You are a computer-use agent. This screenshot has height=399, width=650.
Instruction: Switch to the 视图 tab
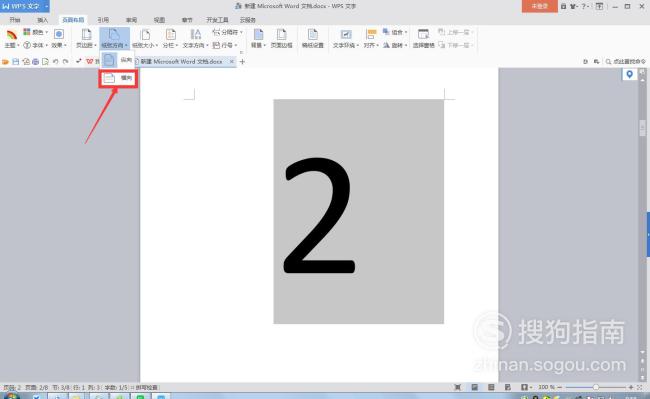159,20
